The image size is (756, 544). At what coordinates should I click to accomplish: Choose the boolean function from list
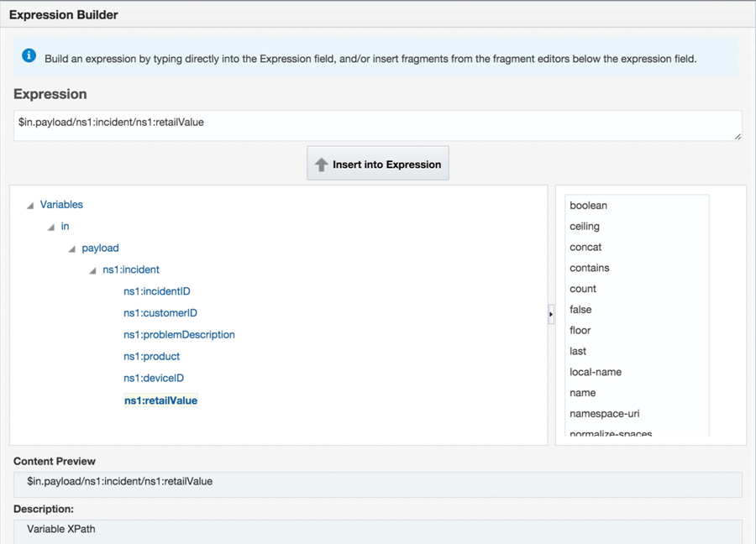click(588, 206)
